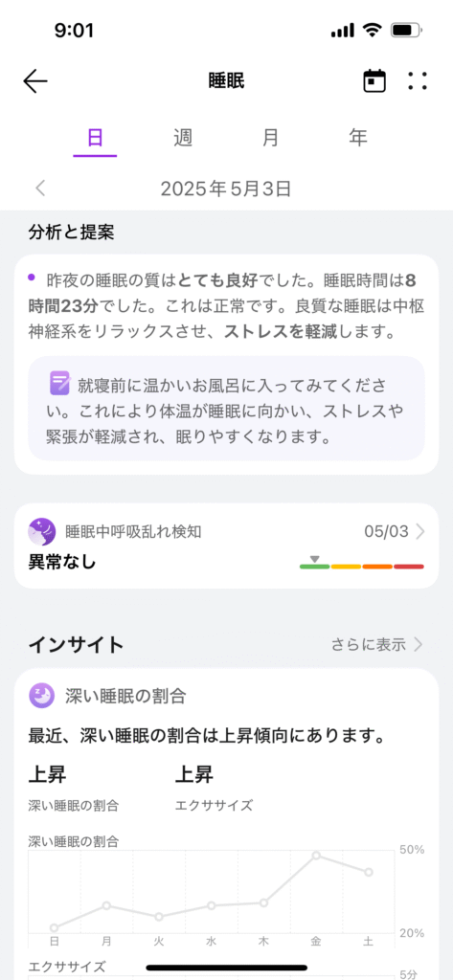
Task: Go to previous day with left chevron
Action: point(40,189)
